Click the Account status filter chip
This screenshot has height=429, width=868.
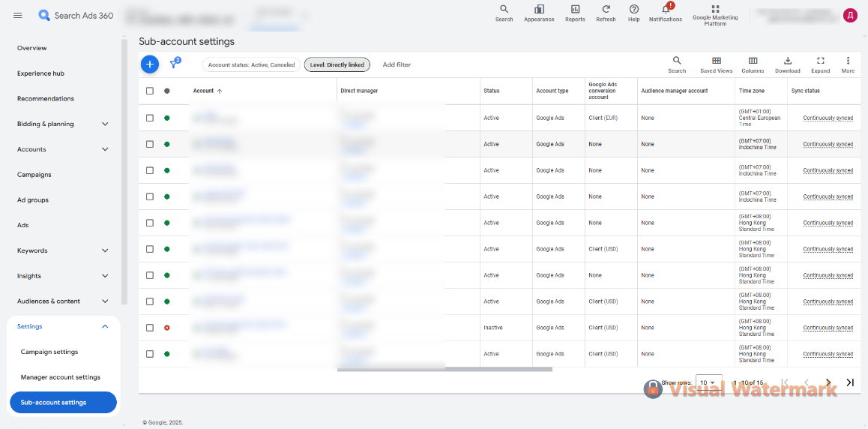coord(251,64)
